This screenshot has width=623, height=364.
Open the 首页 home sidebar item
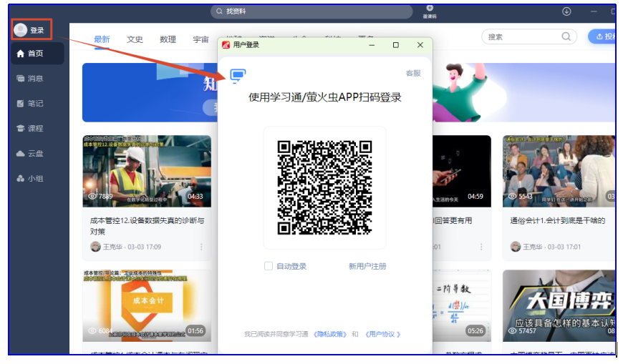tap(37, 54)
